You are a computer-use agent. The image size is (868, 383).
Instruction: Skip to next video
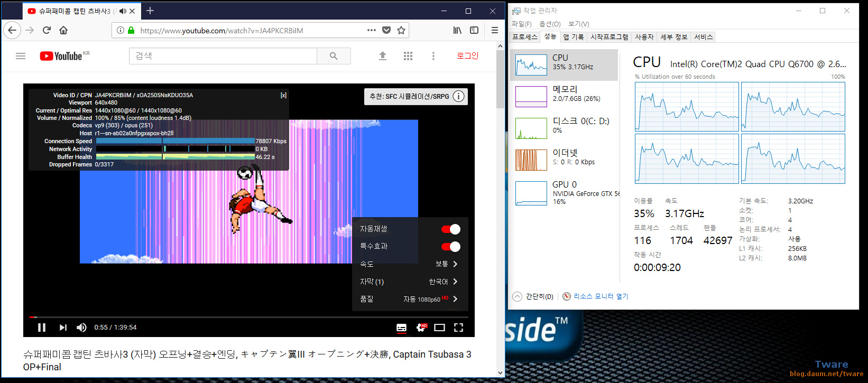coord(63,328)
